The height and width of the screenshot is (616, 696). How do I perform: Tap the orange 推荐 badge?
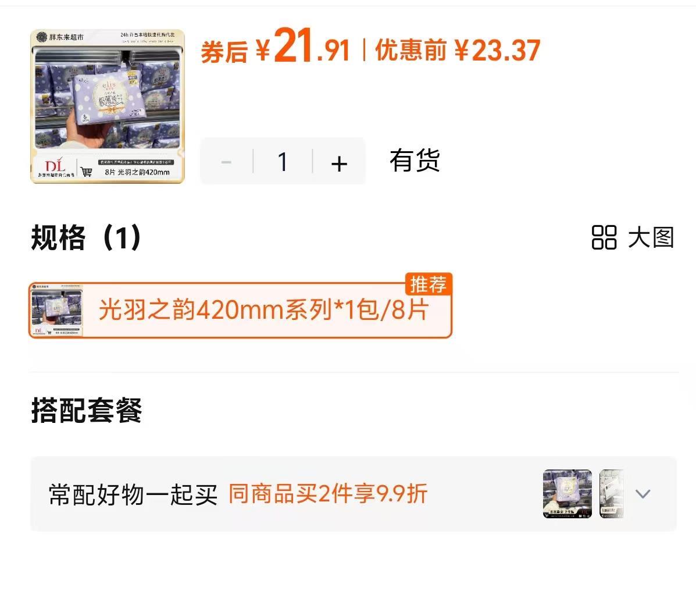[429, 284]
